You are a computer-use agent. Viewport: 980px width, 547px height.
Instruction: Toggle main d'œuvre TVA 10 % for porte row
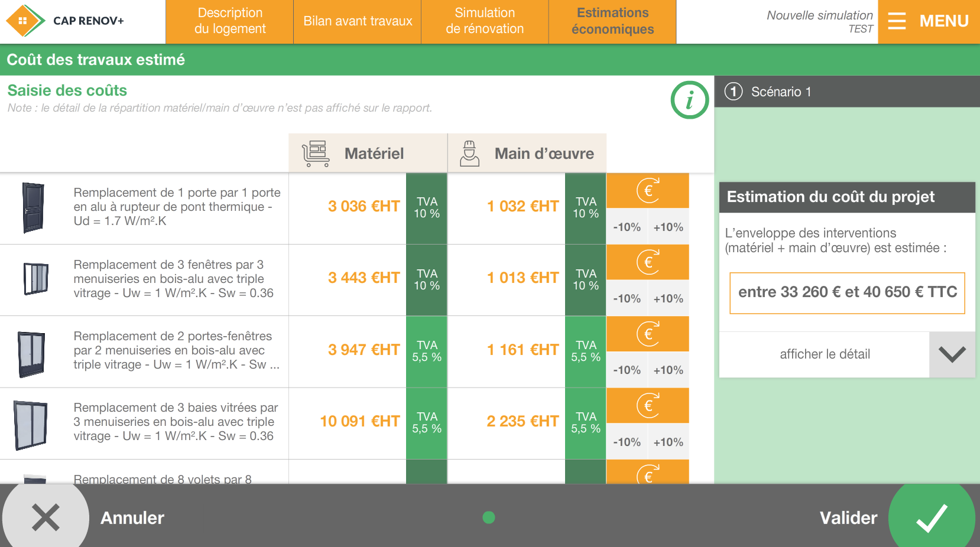(586, 208)
